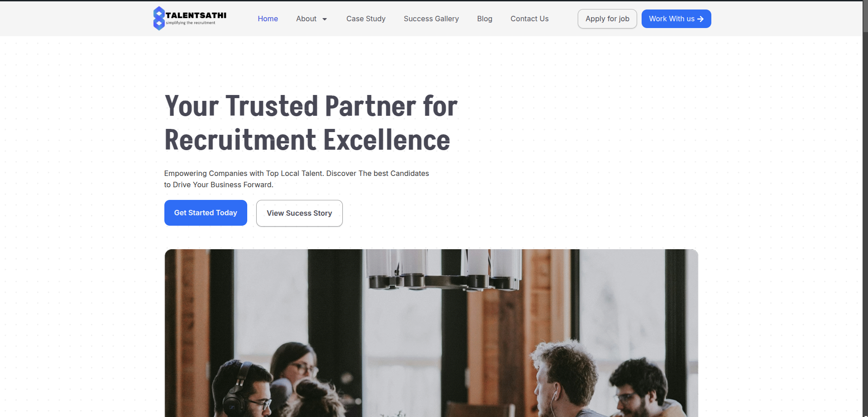Go to the Home nav link

coord(268,19)
